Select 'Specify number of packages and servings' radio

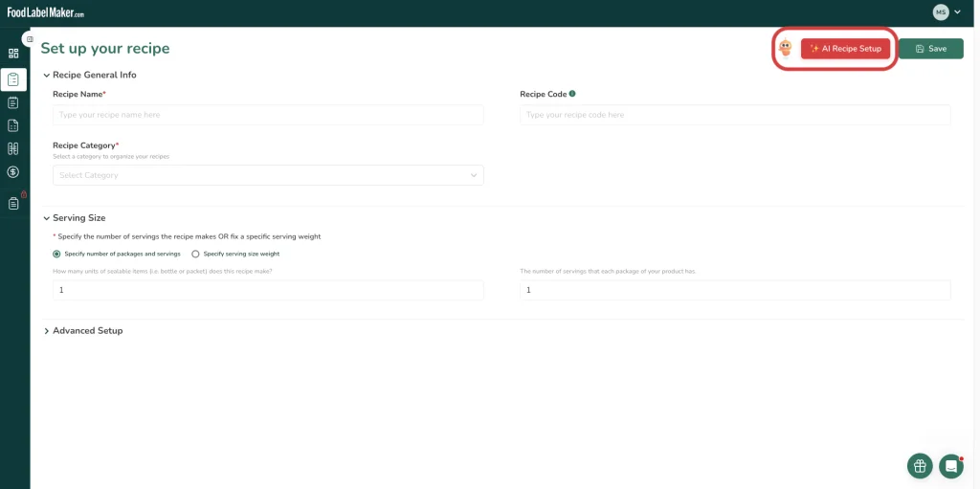(56, 254)
